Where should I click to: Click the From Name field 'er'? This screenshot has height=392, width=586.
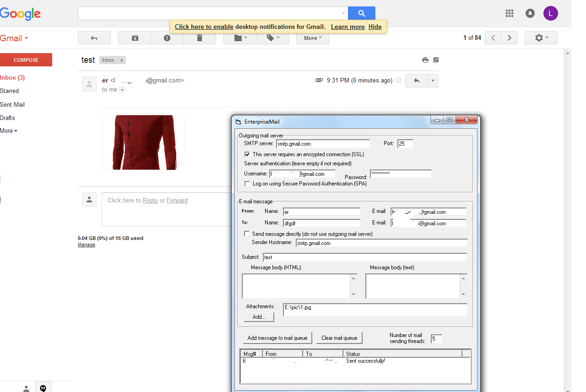tap(322, 212)
